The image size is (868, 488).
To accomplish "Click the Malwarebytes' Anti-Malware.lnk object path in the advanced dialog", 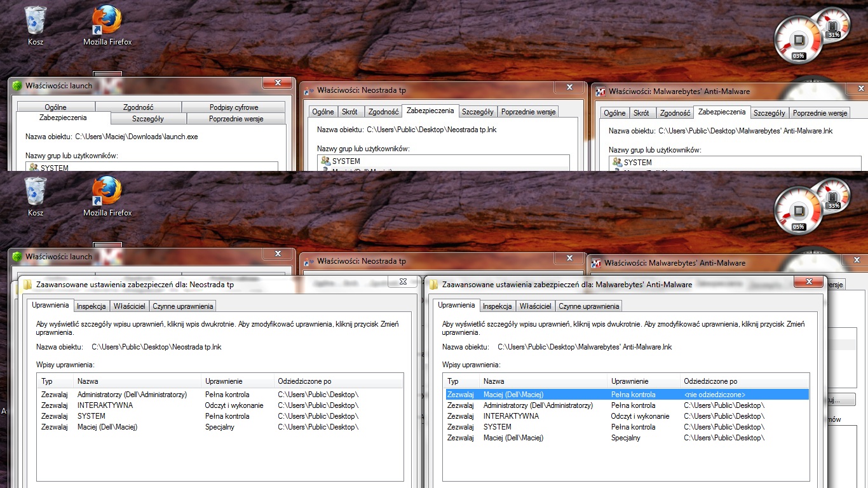I will click(585, 347).
